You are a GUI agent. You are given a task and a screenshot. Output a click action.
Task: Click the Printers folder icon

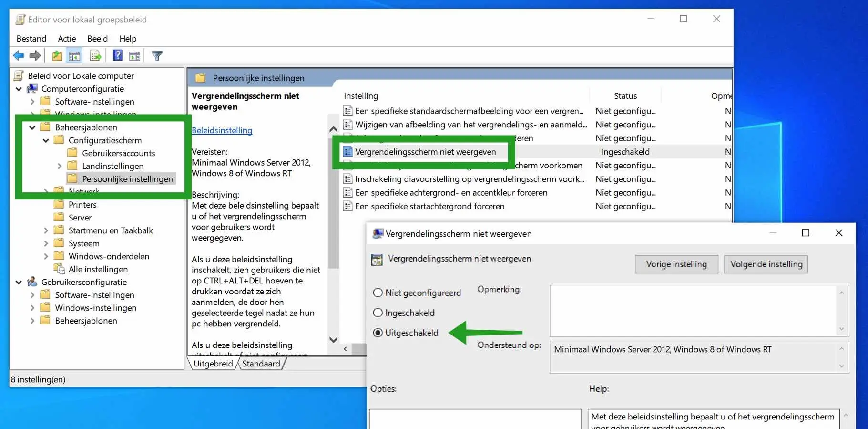[59, 204]
